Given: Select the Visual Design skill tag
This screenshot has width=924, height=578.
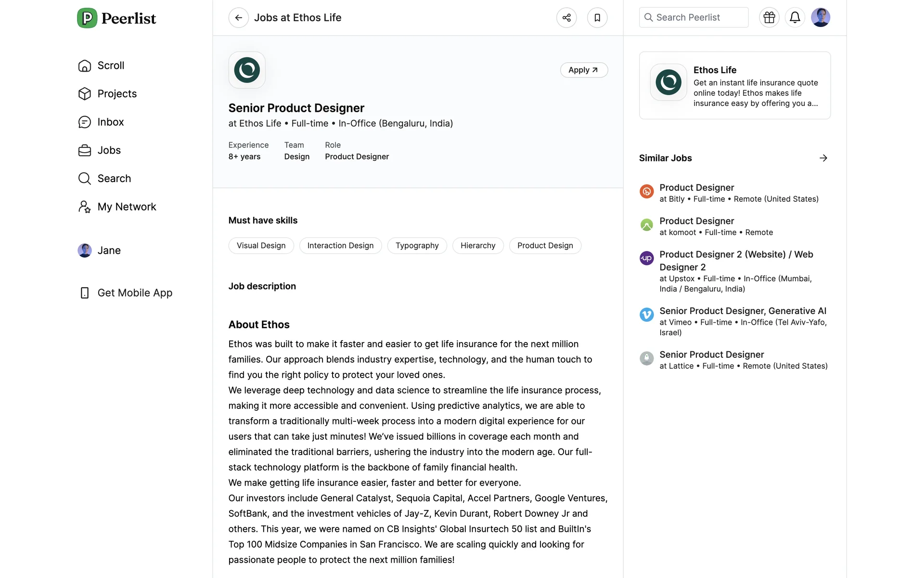Looking at the screenshot, I should (261, 246).
